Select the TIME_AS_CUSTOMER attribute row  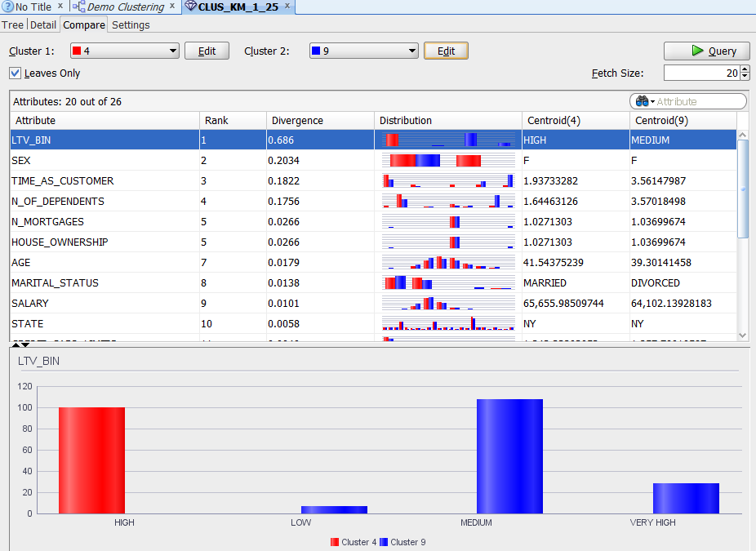63,181
